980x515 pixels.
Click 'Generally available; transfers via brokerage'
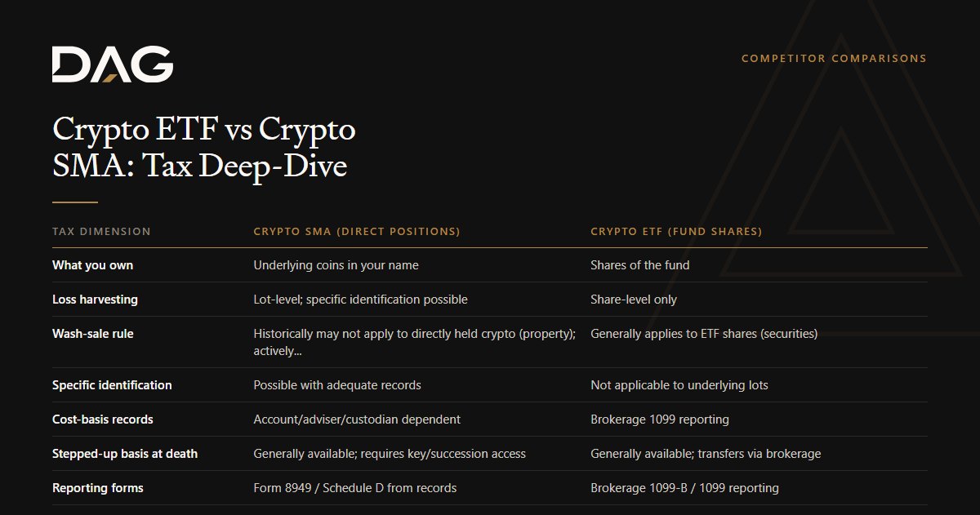[x=706, y=454]
